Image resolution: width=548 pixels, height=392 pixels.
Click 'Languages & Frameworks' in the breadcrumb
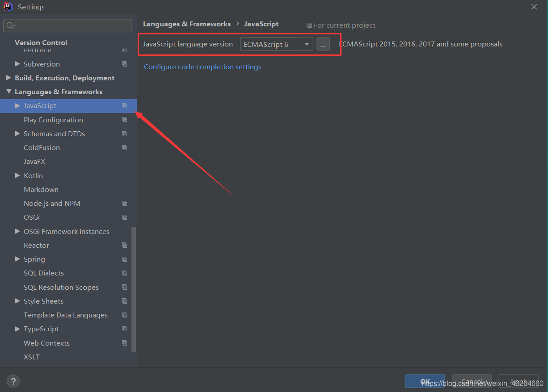(x=187, y=24)
